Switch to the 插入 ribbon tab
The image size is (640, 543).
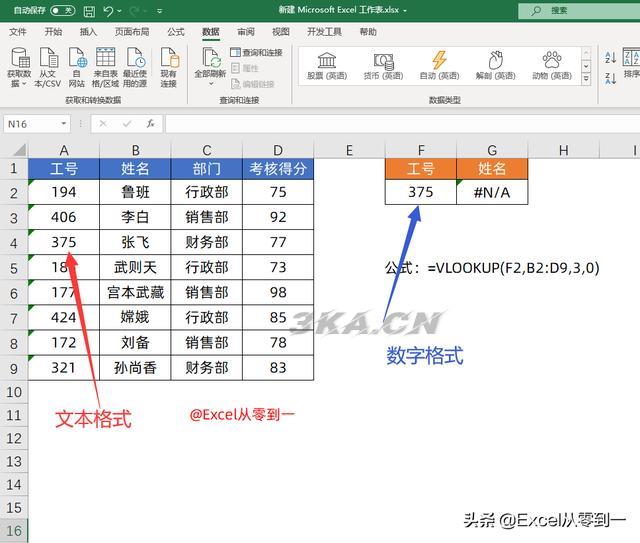[x=88, y=32]
